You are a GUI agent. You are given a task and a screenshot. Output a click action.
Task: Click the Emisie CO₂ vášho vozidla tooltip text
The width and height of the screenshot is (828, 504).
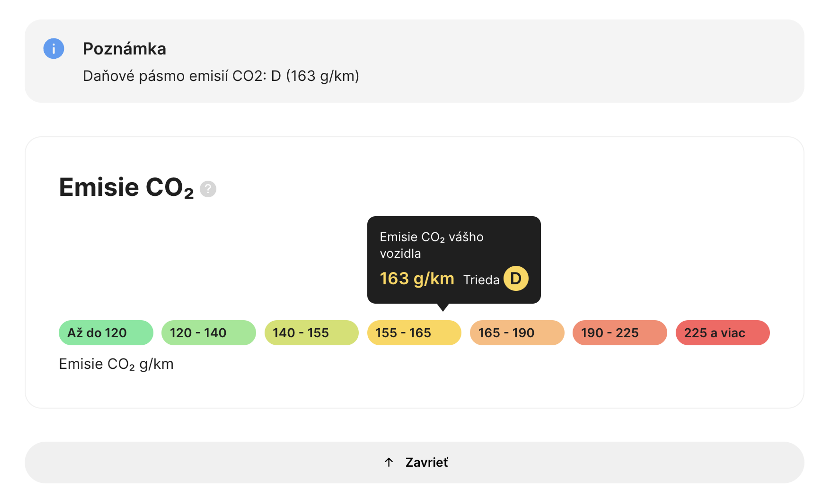432,245
